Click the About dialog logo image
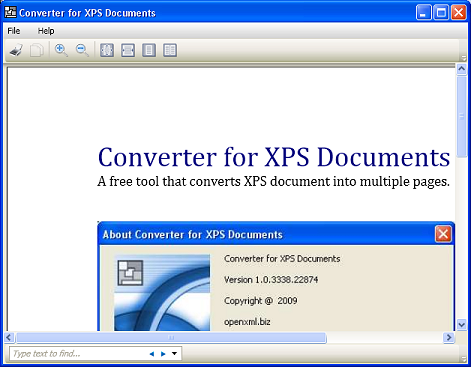The image size is (471, 367). click(162, 293)
